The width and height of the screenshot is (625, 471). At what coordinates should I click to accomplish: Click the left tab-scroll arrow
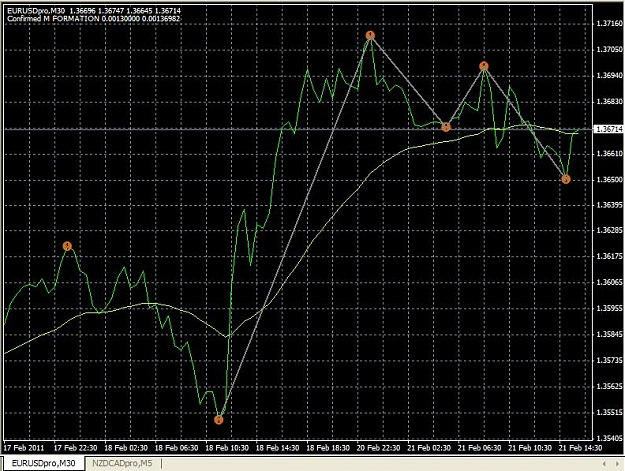click(x=605, y=463)
